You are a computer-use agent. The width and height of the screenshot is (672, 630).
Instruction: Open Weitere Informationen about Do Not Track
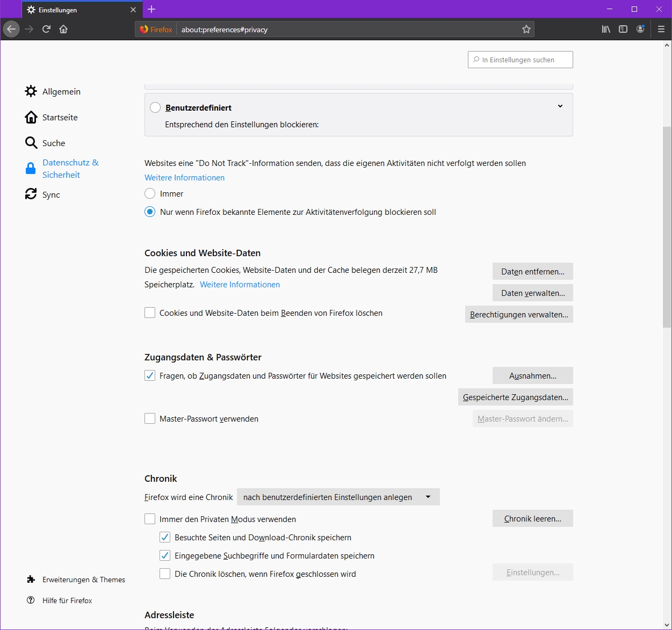184,178
